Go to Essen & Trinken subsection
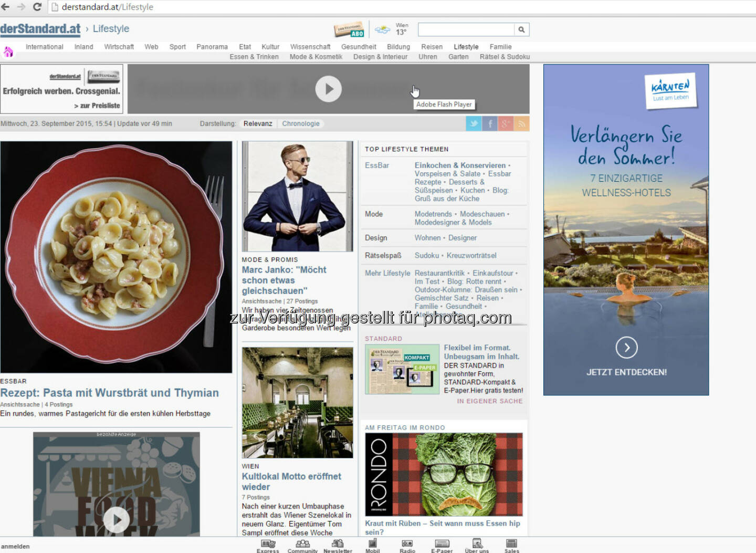 pos(254,57)
